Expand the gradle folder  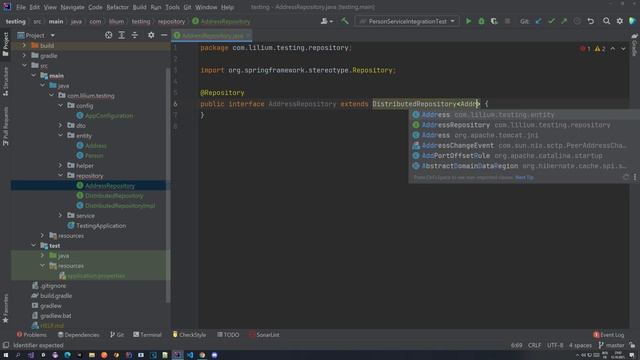pyautogui.click(x=24, y=56)
